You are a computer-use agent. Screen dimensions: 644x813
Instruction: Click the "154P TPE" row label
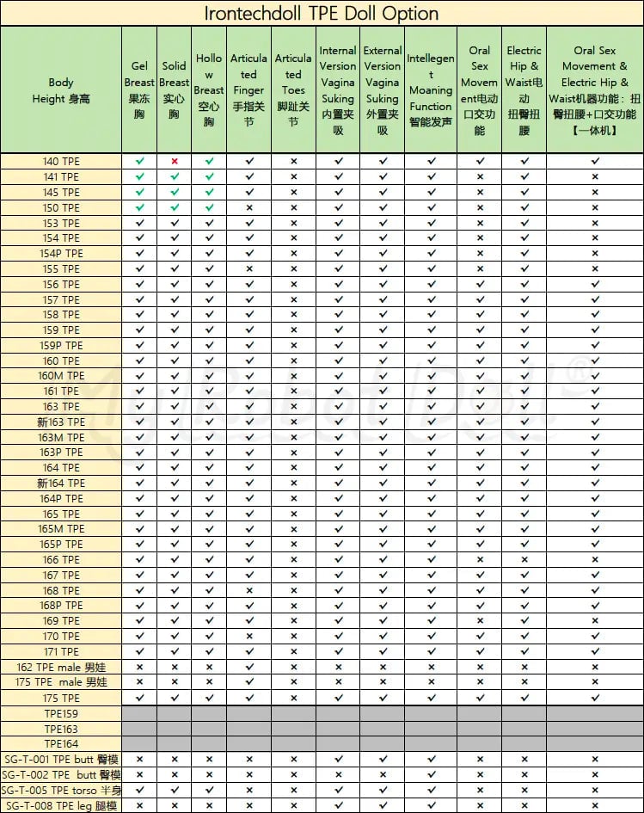click(x=61, y=254)
